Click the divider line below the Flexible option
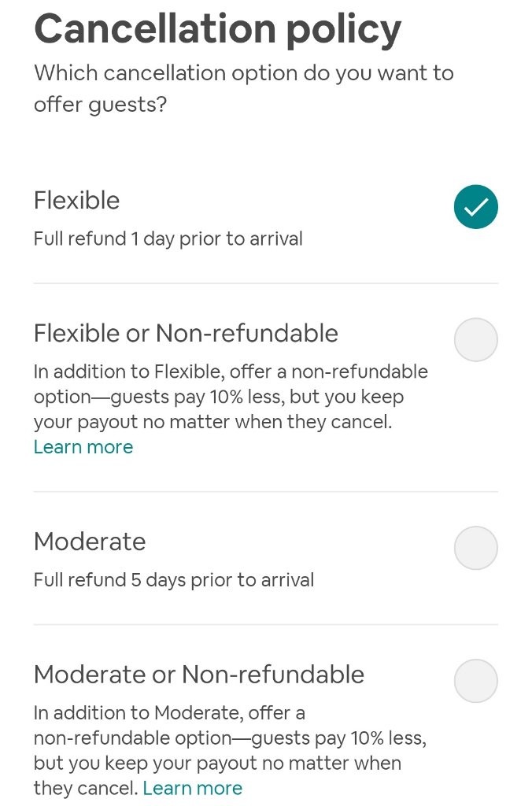This screenshot has width=532, height=806. (265, 283)
